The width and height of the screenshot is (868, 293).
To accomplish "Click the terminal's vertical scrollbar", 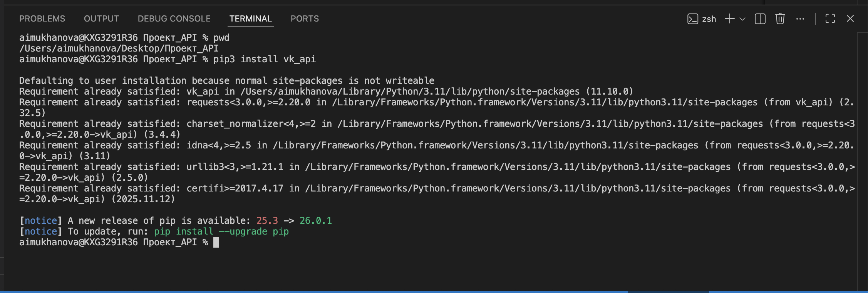I will [x=862, y=154].
